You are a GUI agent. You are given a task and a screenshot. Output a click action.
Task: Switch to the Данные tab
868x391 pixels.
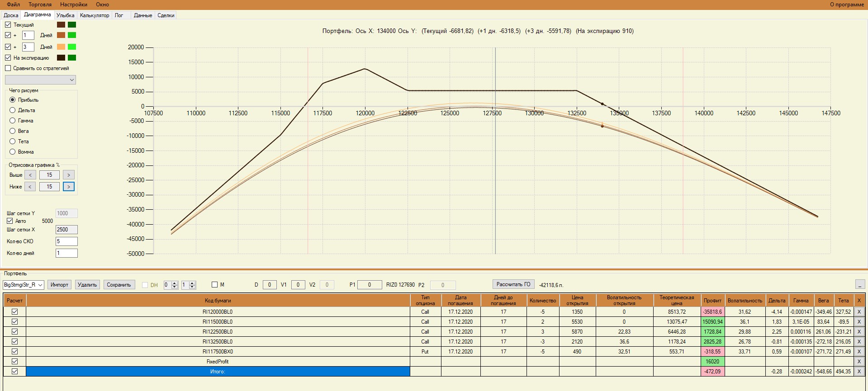143,15
